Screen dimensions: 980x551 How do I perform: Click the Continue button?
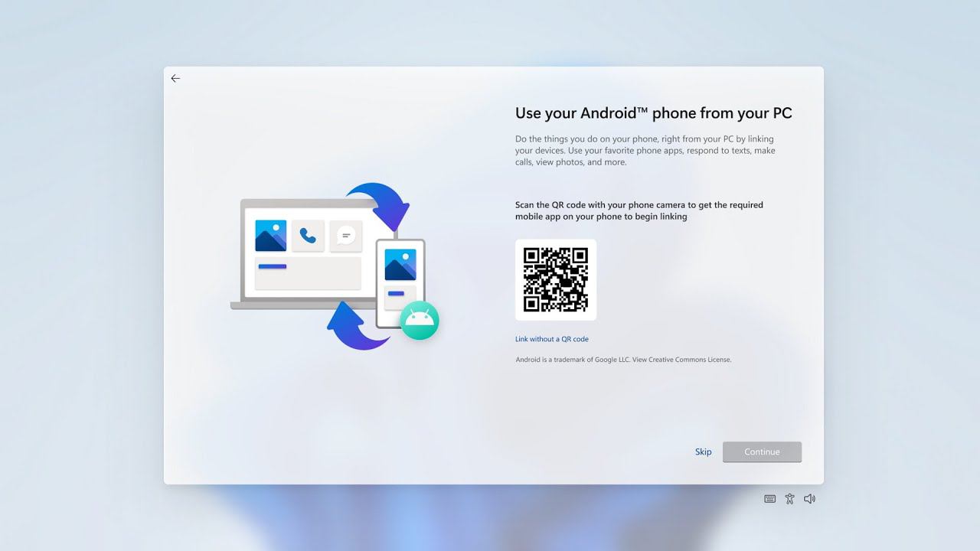pos(762,452)
